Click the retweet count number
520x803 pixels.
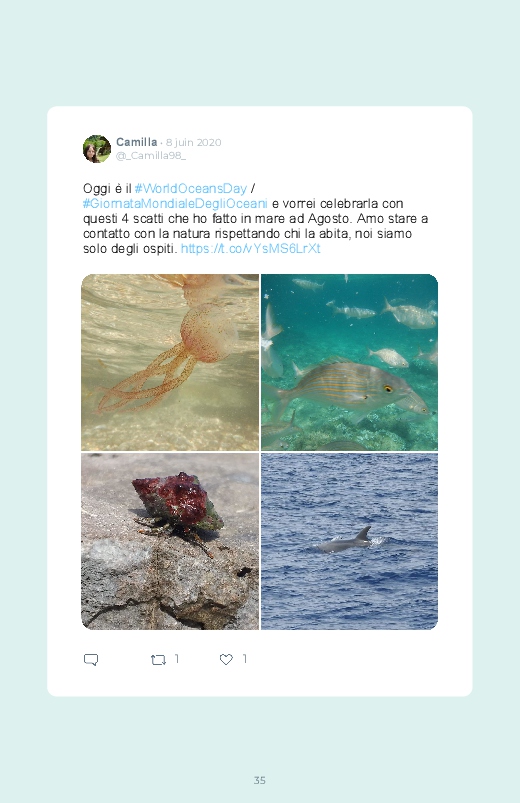point(177,659)
